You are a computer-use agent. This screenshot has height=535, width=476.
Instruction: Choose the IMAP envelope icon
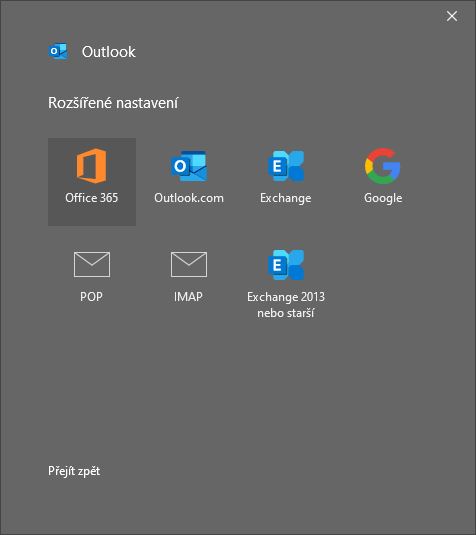(189, 264)
